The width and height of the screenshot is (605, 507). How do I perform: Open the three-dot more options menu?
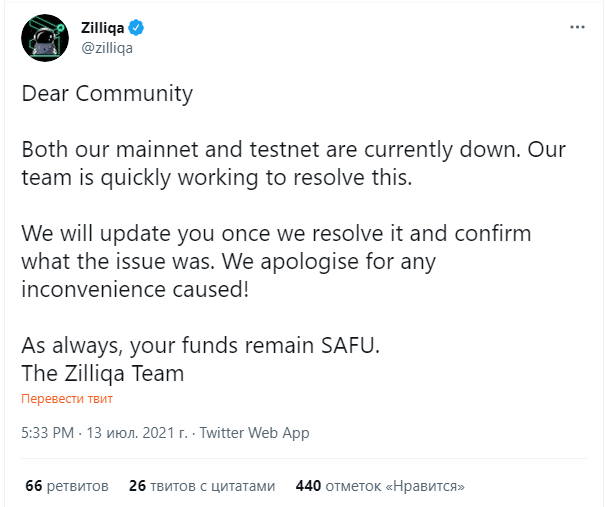(x=577, y=27)
